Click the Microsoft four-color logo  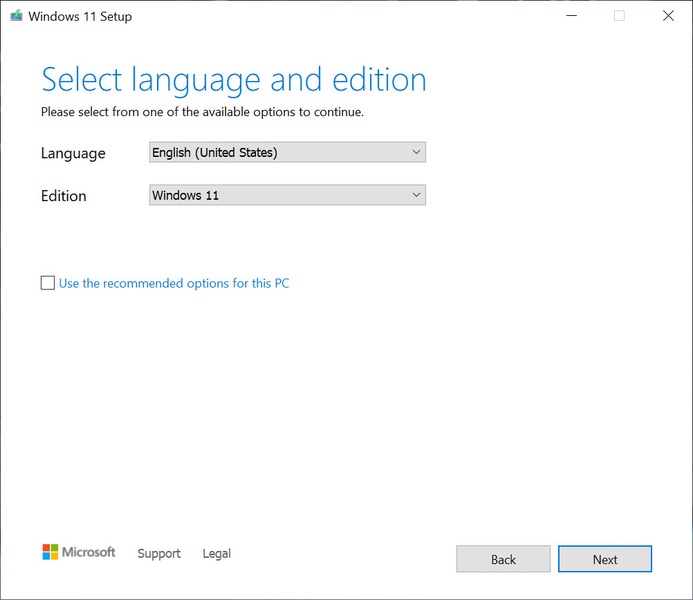tap(50, 552)
